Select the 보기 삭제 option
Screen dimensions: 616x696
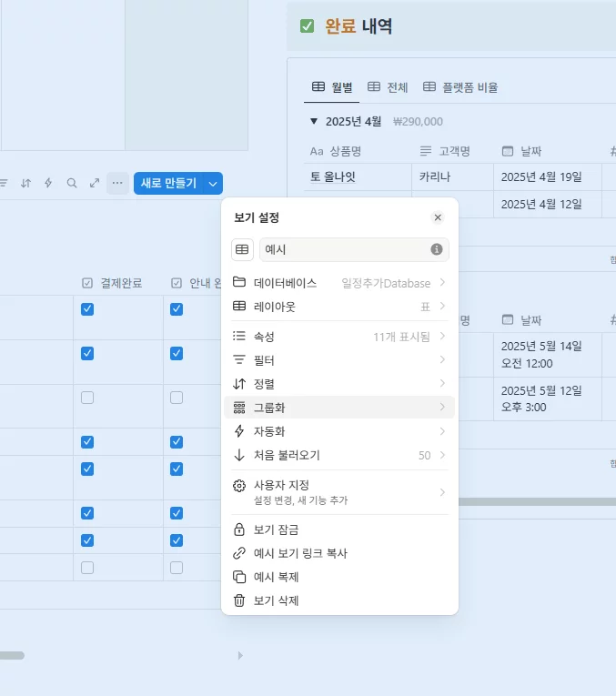tap(339, 600)
